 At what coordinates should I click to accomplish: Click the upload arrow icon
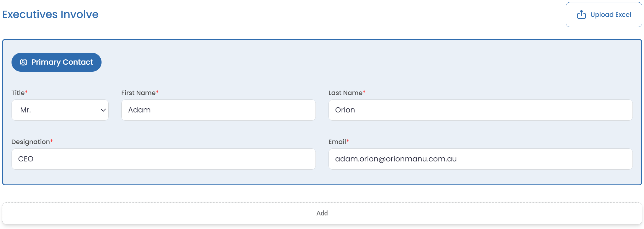click(x=581, y=14)
